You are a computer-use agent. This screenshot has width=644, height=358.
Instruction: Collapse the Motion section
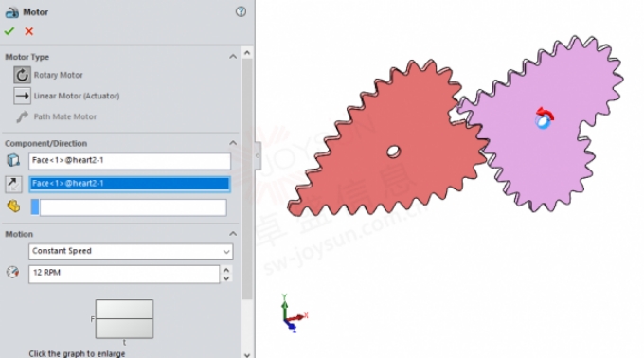click(233, 234)
